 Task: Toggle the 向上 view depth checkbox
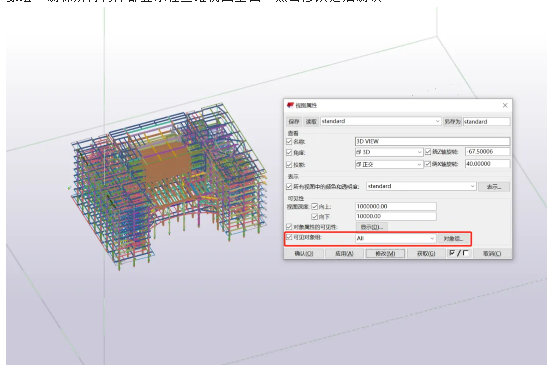click(314, 206)
